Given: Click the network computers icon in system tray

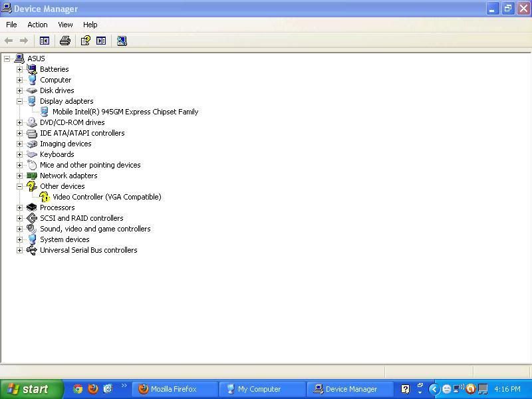Looking at the screenshot, I should point(459,388).
